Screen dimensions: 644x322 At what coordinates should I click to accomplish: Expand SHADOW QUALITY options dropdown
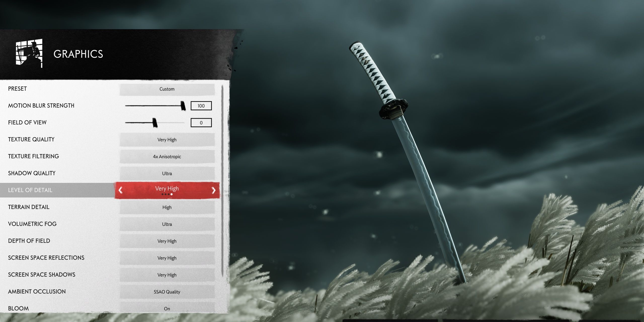coord(167,173)
